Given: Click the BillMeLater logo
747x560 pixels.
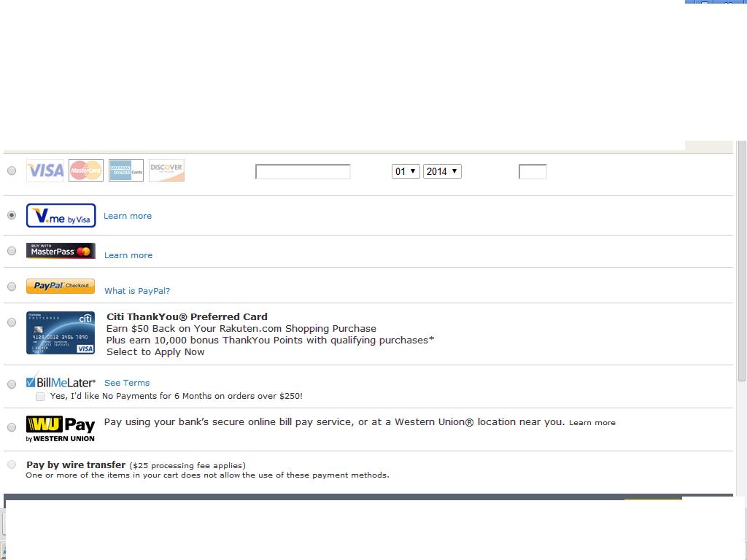Looking at the screenshot, I should pos(61,382).
